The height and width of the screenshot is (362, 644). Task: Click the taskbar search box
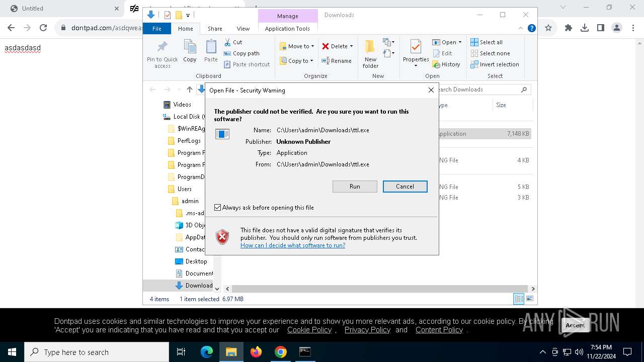pos(97,352)
